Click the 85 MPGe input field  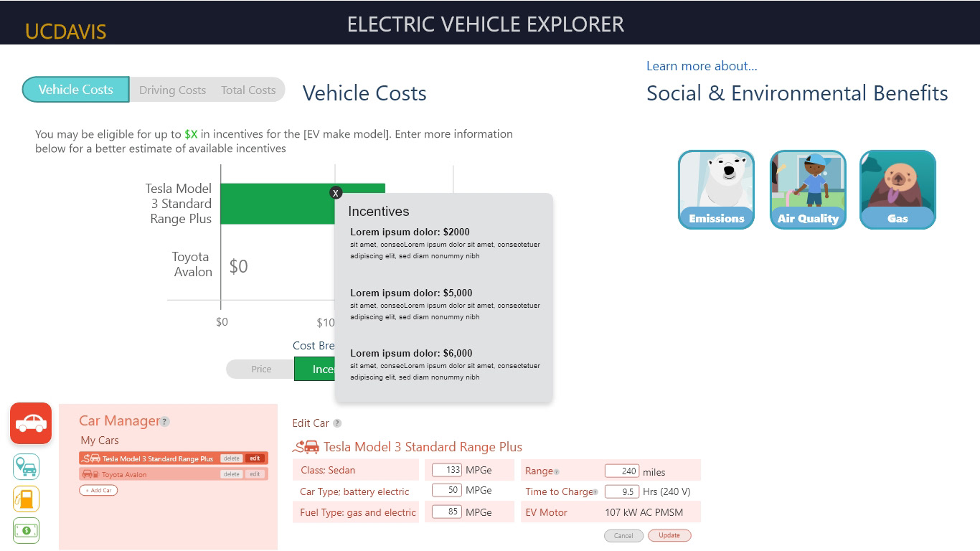pos(446,512)
